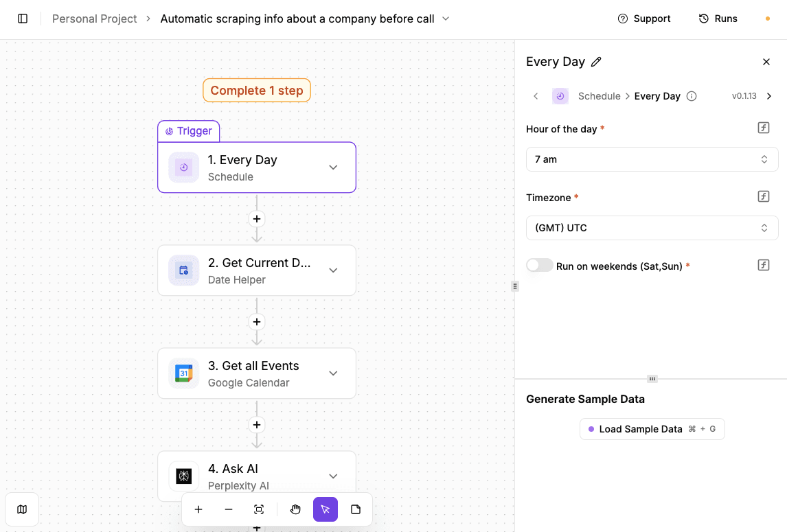
Task: Zoom out with the minus icon
Action: point(229,509)
